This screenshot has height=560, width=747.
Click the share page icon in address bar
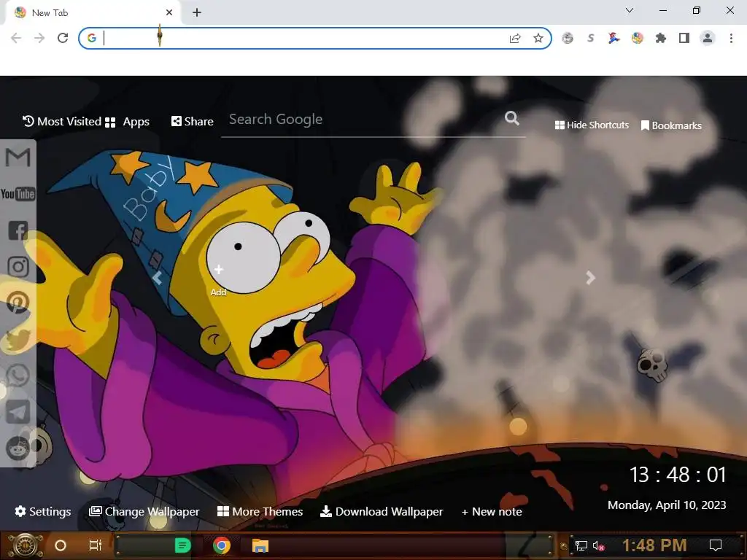515,38
